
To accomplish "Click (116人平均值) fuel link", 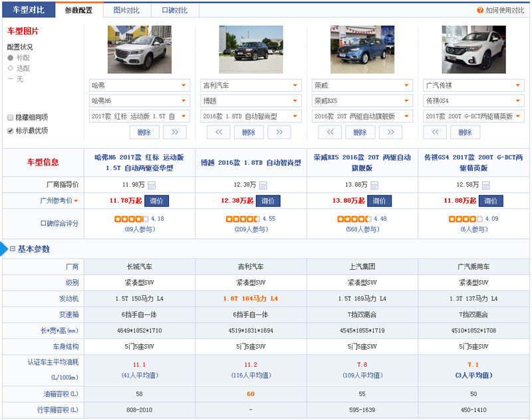I will coord(251,375).
